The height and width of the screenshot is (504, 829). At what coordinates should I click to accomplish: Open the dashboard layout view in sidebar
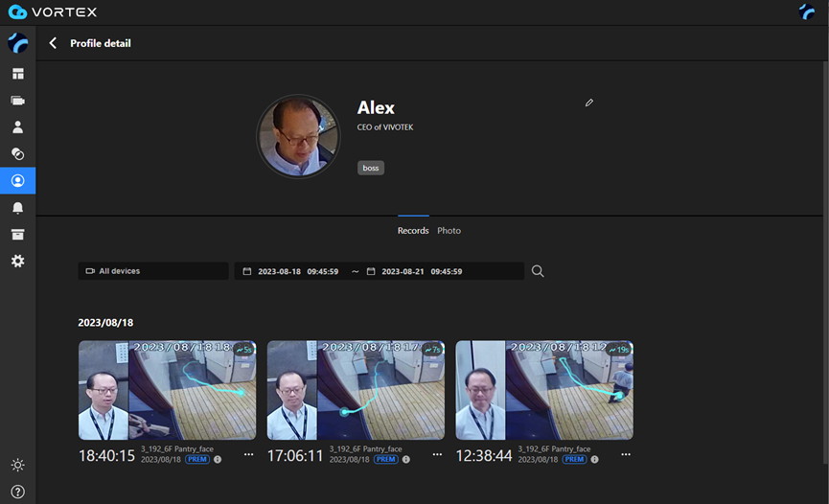tap(17, 74)
